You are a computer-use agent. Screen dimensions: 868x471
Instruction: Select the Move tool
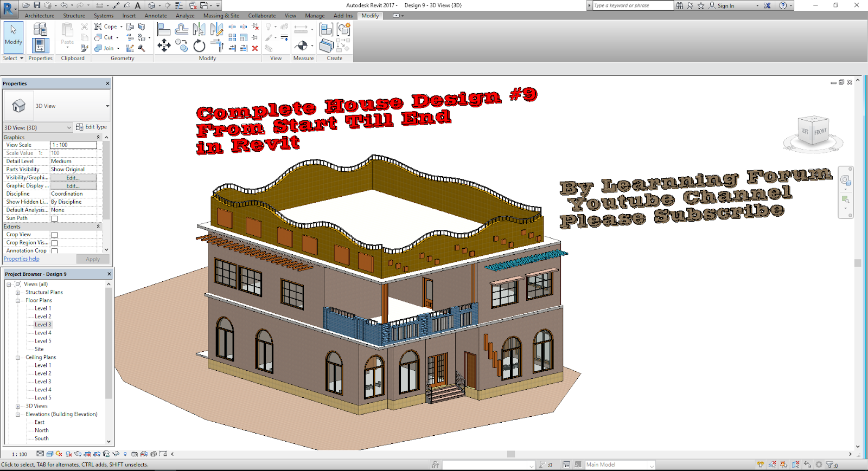pos(164,46)
